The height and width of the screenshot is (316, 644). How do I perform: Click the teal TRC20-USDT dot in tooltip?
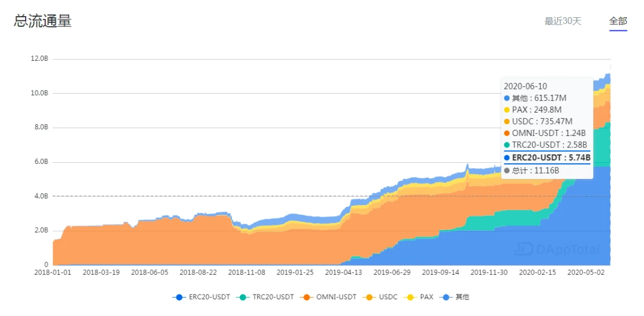pyautogui.click(x=507, y=145)
